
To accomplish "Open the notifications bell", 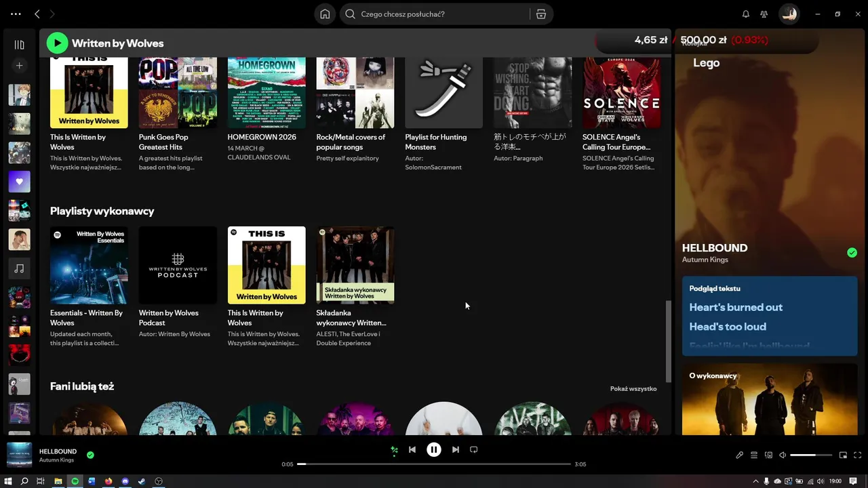I will 746,14.
